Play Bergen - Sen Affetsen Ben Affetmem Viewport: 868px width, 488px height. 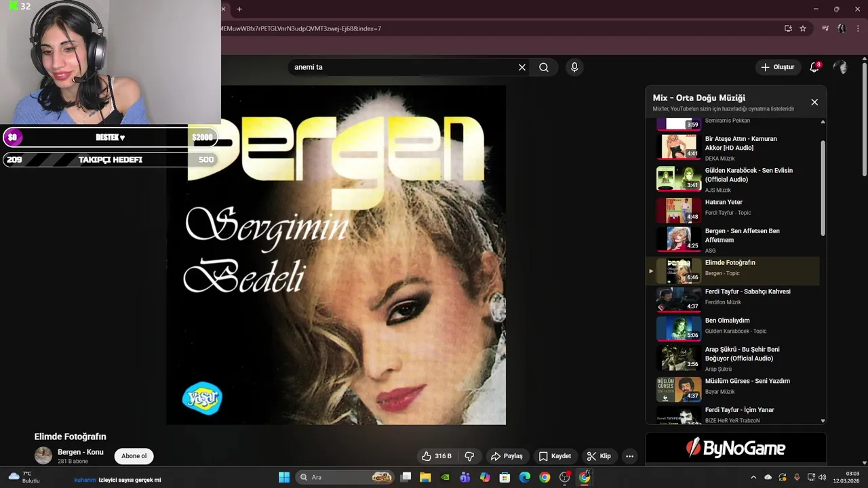737,240
